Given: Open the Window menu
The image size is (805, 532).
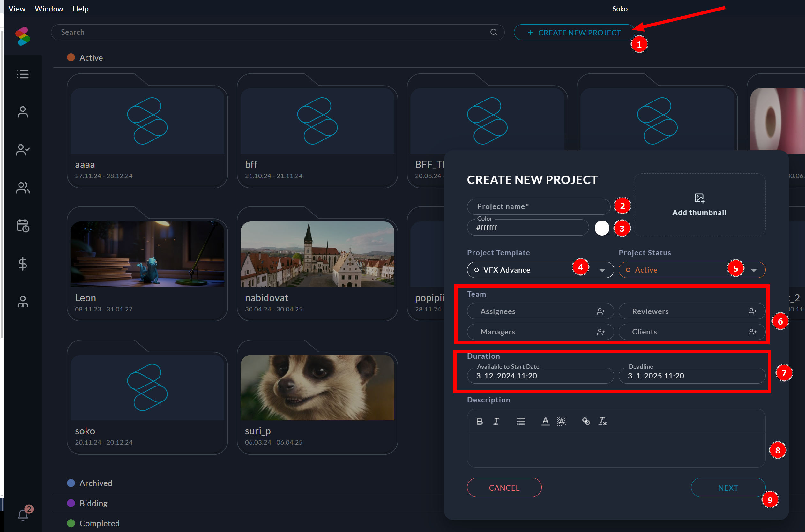Looking at the screenshot, I should pos(49,9).
